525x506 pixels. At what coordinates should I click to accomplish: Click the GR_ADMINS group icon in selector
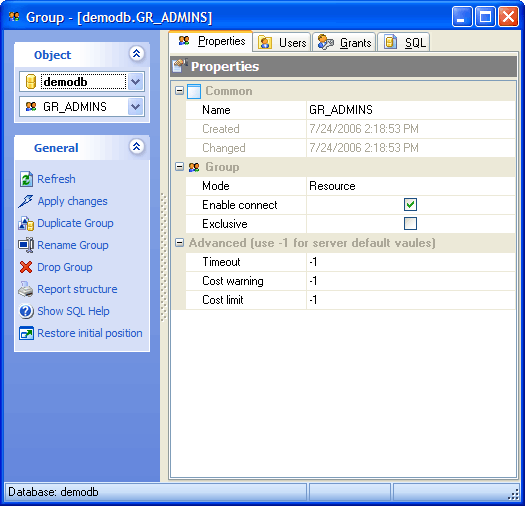(31, 107)
